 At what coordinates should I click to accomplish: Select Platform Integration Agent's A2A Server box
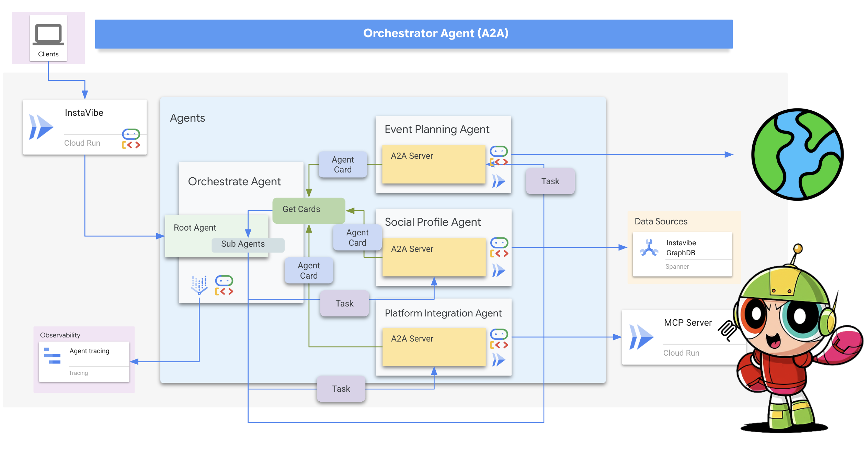(x=434, y=347)
